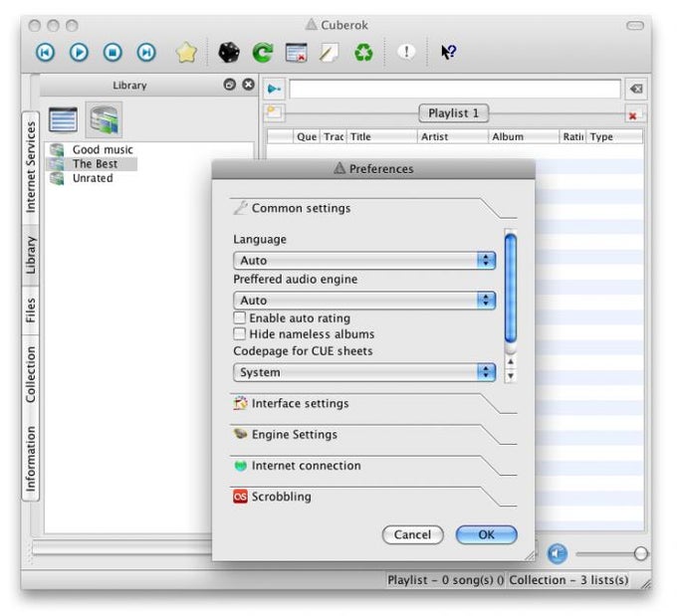The height and width of the screenshot is (616, 677).
Task: Sort playlist by Type column
Action: coord(615,137)
